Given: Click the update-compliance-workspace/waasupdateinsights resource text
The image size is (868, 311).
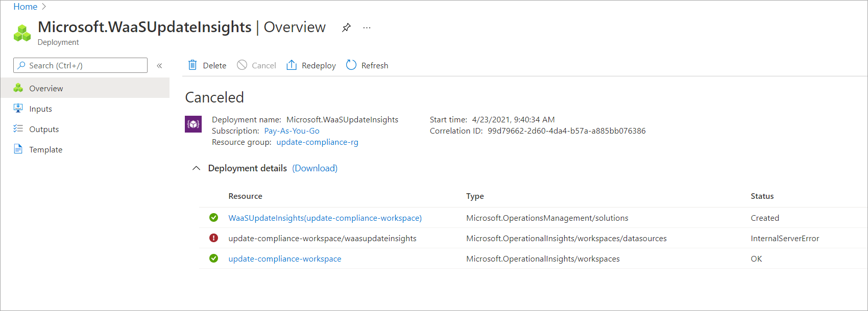Looking at the screenshot, I should click(x=322, y=238).
